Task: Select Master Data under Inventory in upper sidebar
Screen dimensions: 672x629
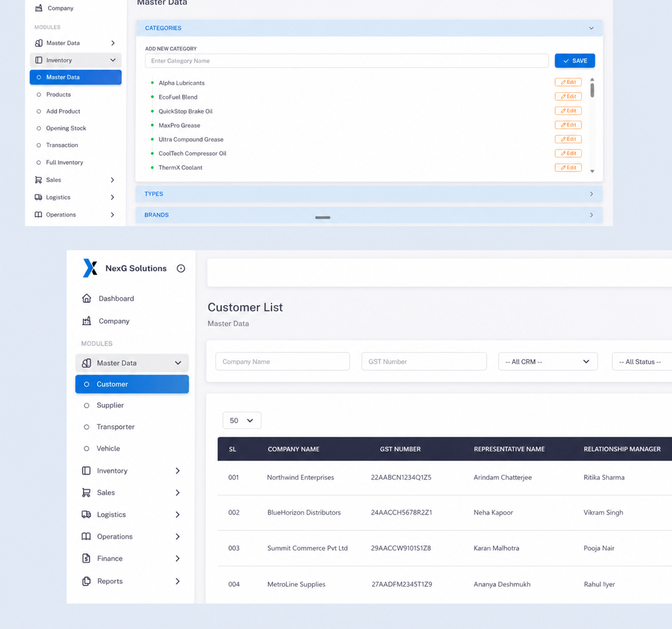Action: pos(75,77)
